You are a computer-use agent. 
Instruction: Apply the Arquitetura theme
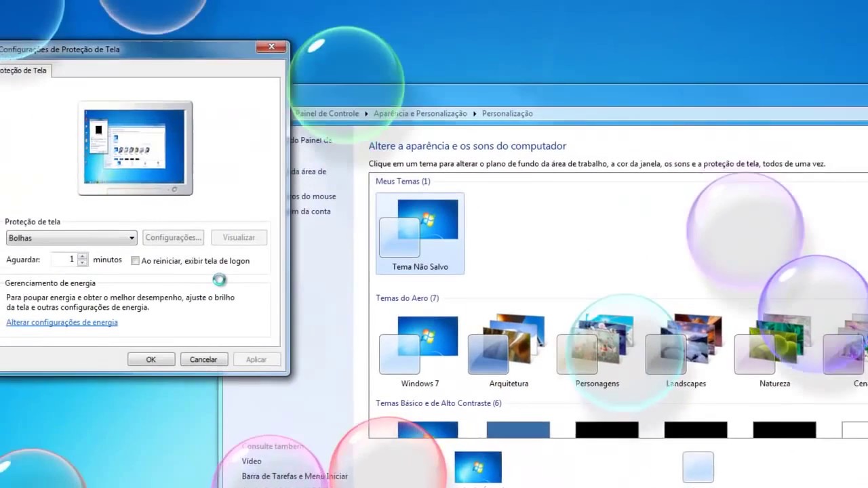tap(509, 352)
